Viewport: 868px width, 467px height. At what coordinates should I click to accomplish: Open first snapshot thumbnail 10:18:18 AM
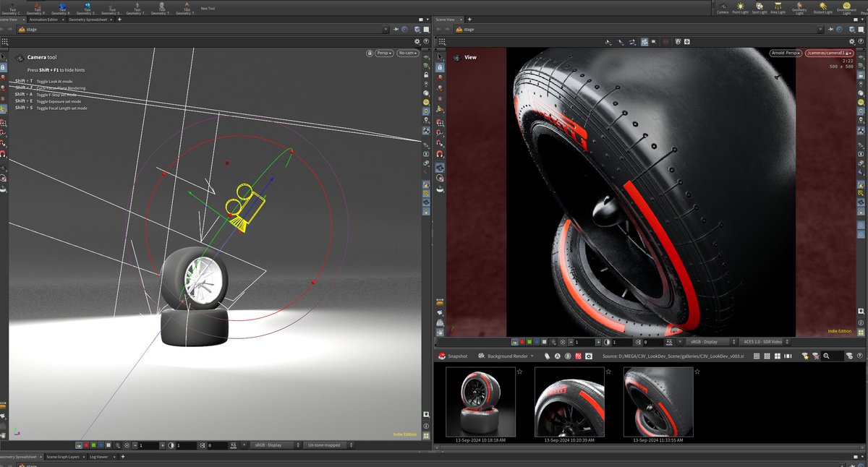(x=480, y=401)
